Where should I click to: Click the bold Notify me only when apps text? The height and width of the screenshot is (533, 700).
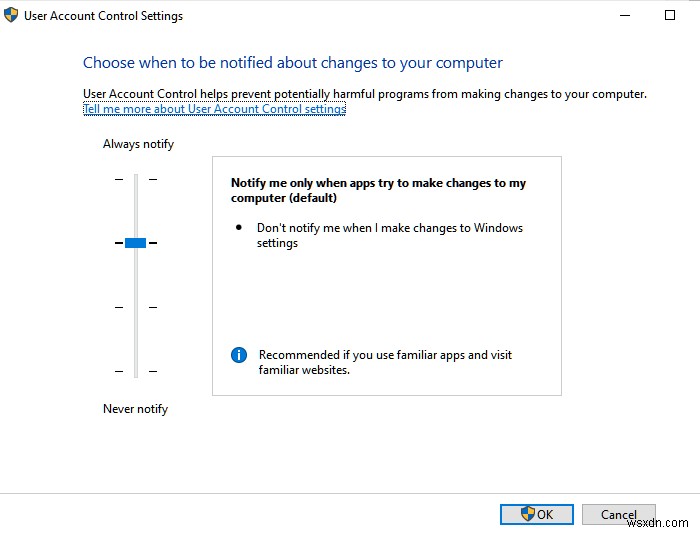coord(378,190)
